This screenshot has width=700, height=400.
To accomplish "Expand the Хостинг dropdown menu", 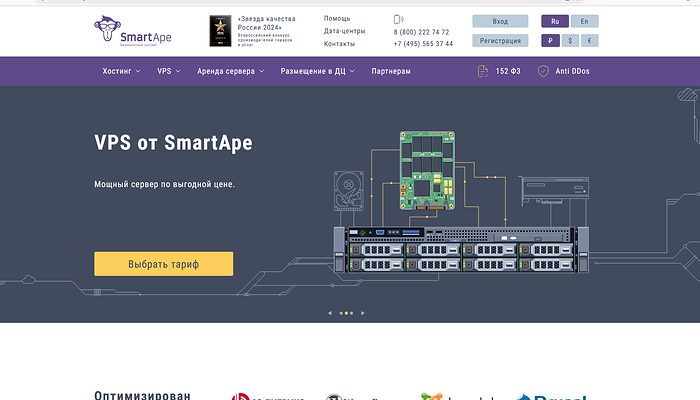I will (121, 71).
